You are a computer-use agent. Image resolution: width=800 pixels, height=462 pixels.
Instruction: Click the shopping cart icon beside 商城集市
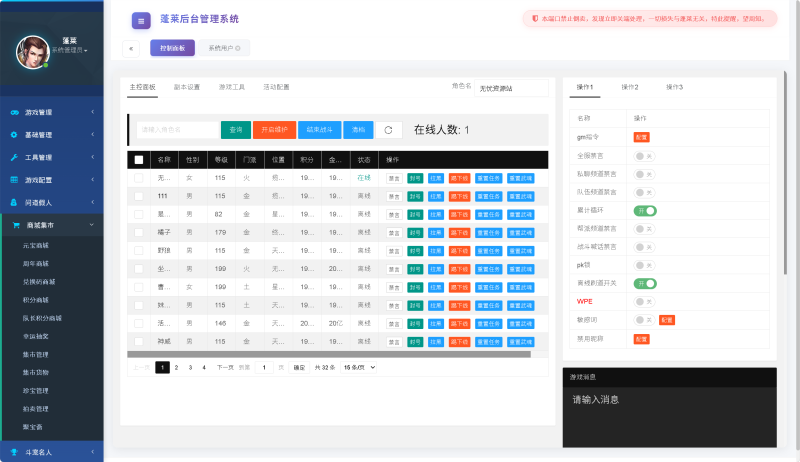[x=16, y=225]
